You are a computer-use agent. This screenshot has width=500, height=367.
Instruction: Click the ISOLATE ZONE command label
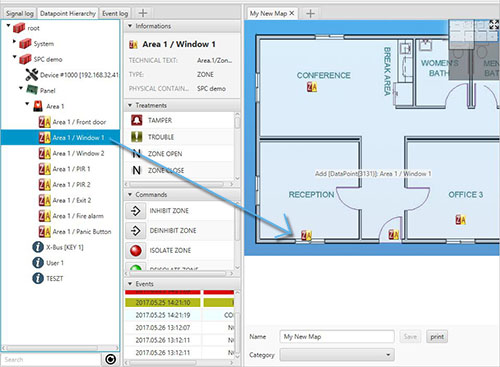(170, 250)
